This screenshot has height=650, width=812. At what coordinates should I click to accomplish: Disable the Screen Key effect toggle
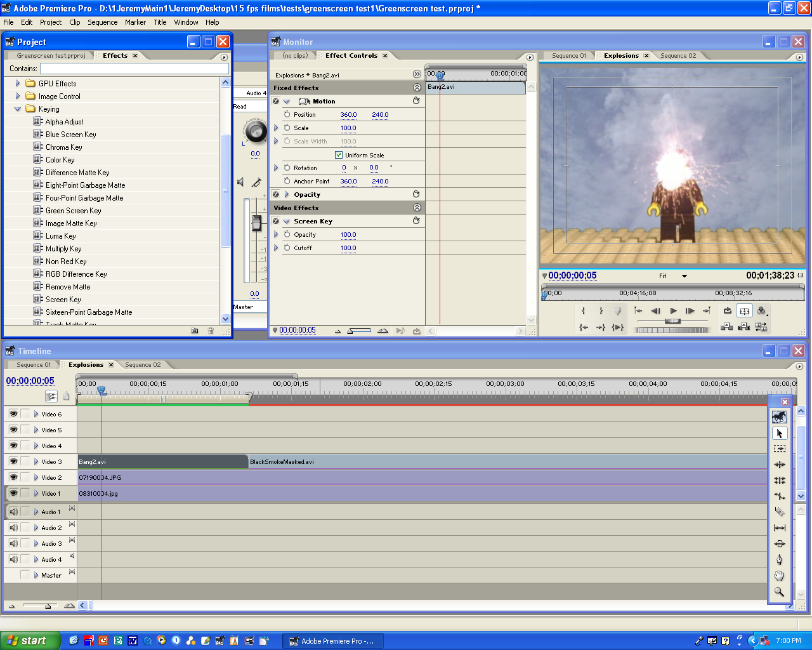(x=276, y=221)
